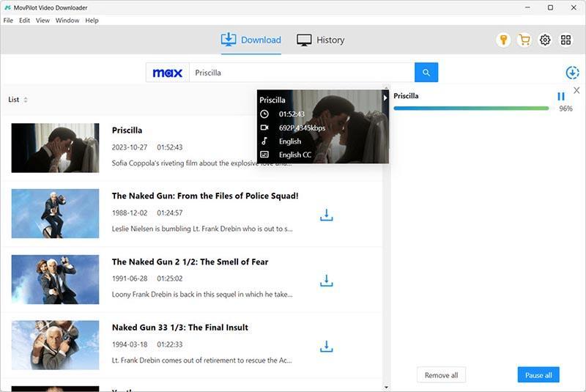Click the circular download queue icon
This screenshot has height=392, width=586.
click(572, 73)
